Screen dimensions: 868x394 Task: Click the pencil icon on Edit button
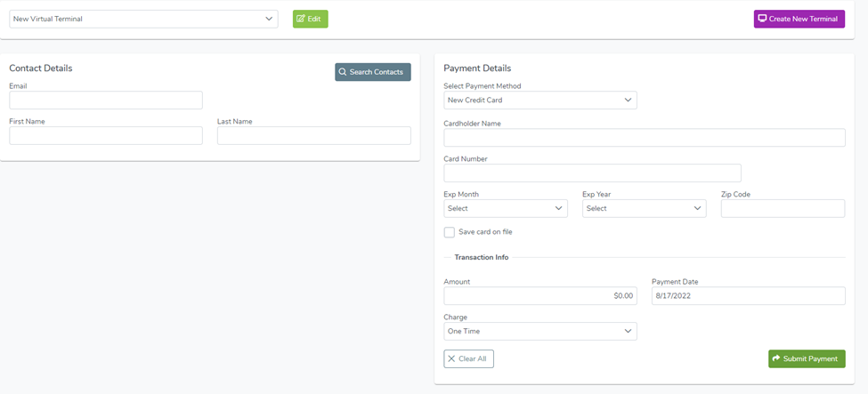301,19
